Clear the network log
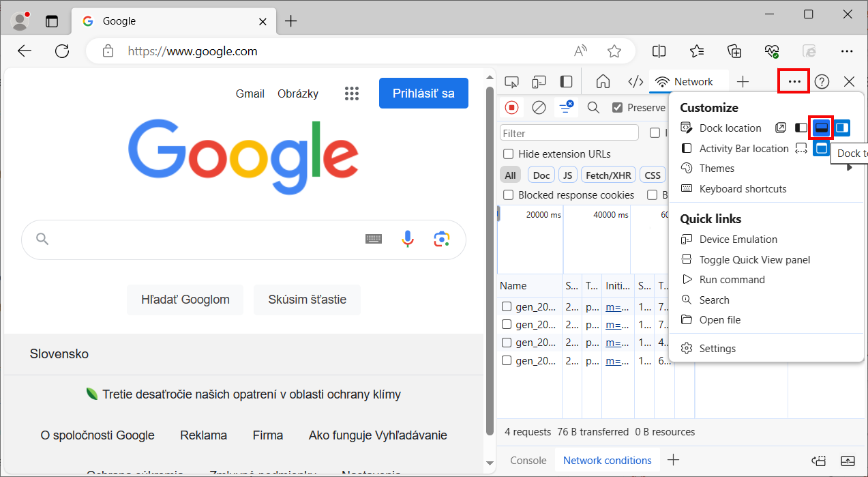The height and width of the screenshot is (477, 868). click(539, 107)
